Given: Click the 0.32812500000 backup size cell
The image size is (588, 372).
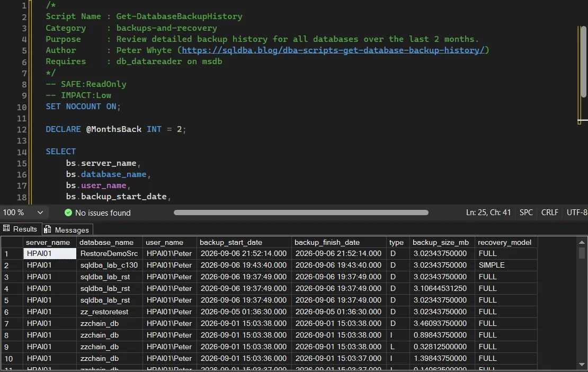Looking at the screenshot, I should point(442,347).
